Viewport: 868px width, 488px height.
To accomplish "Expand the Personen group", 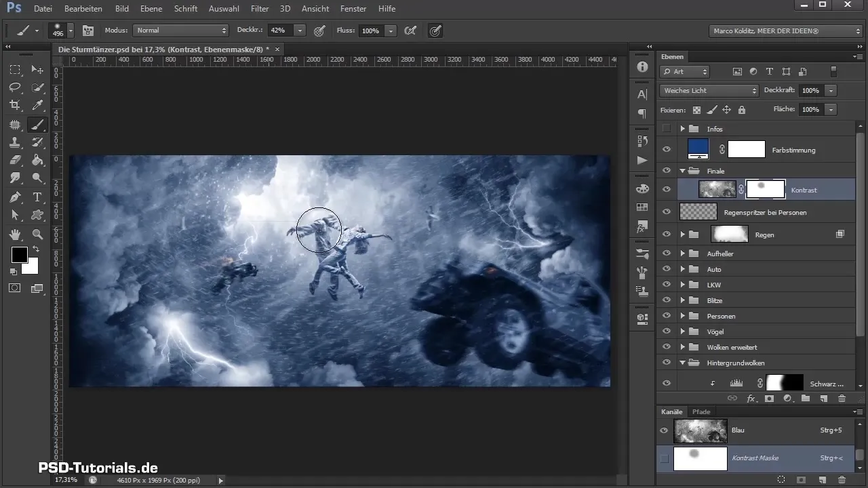I will [x=682, y=316].
